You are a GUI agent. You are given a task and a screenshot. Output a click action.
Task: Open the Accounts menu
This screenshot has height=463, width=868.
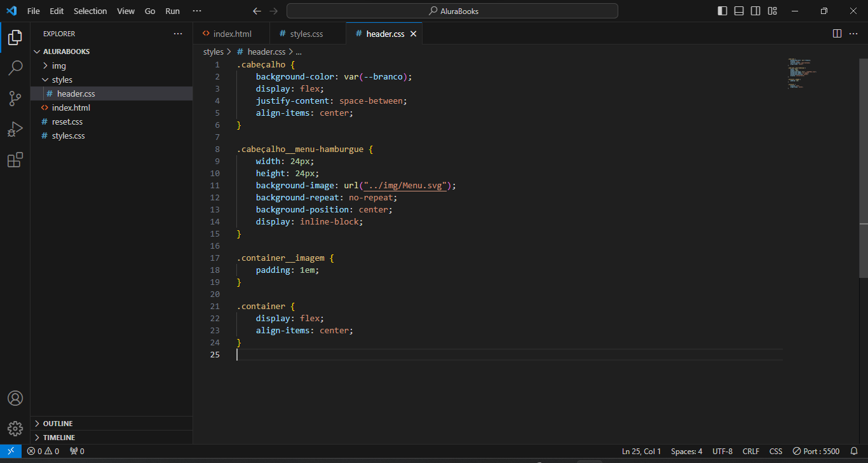coord(15,398)
